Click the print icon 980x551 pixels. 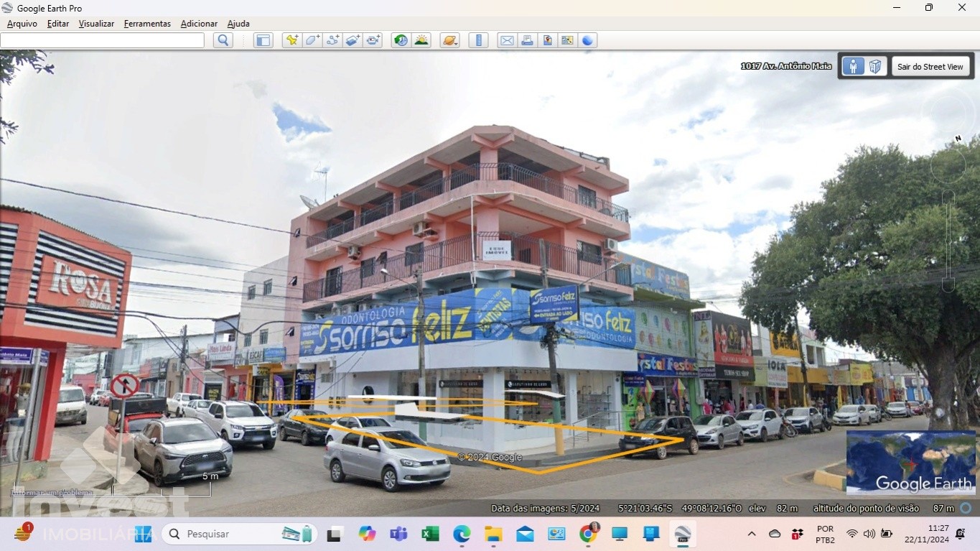click(x=527, y=40)
